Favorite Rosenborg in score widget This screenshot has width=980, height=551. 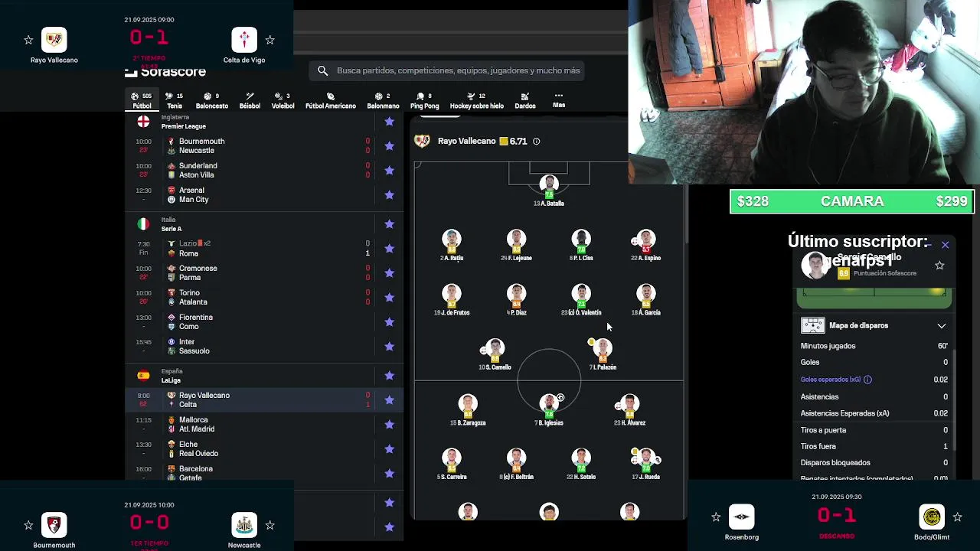[x=716, y=517]
